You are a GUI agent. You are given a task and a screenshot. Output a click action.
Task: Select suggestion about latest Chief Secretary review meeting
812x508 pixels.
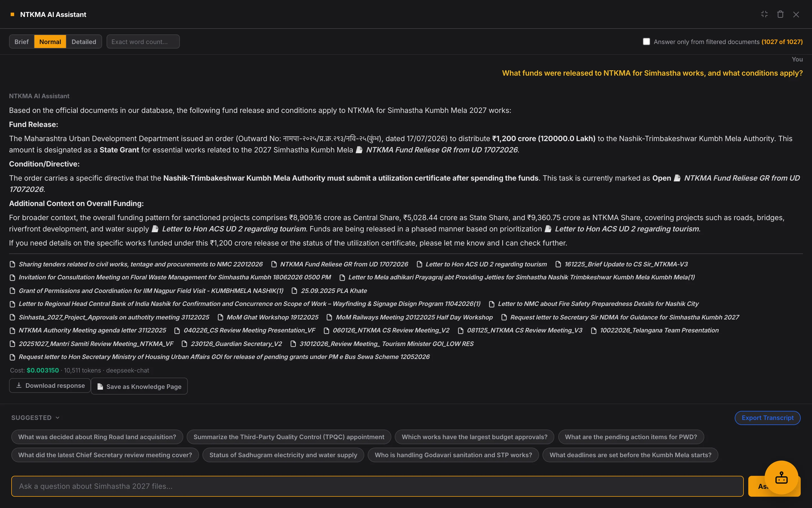tap(105, 455)
